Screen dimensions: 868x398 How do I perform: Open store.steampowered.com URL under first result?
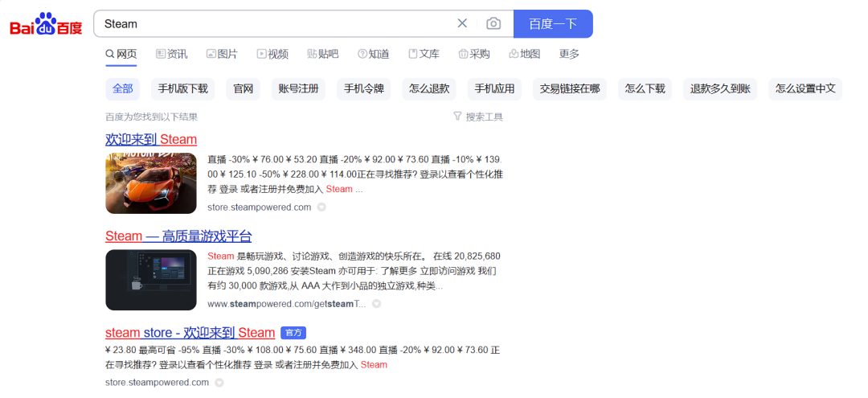click(259, 207)
